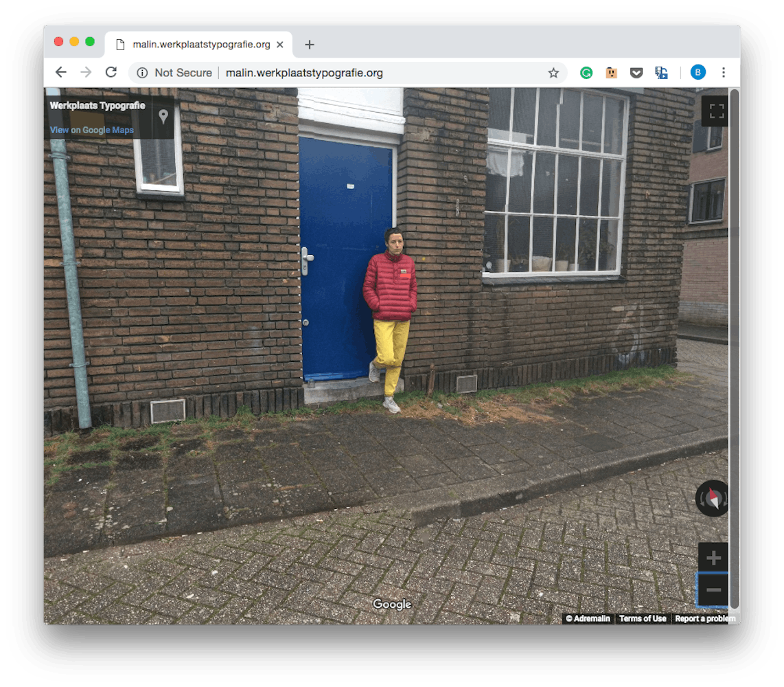Click the blue video extension icon
Screen dimensions: 784x687
(661, 73)
